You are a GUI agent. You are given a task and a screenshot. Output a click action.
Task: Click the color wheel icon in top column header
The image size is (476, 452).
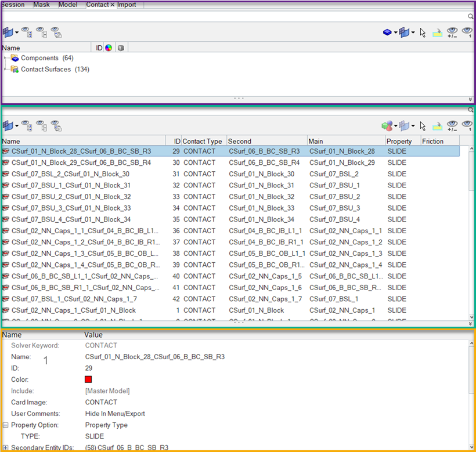[108, 48]
